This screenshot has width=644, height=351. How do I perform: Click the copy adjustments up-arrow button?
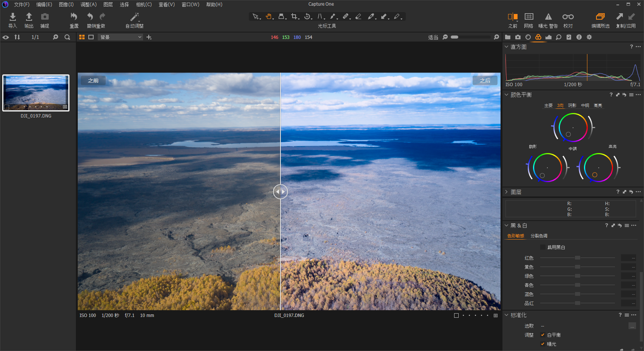619,17
